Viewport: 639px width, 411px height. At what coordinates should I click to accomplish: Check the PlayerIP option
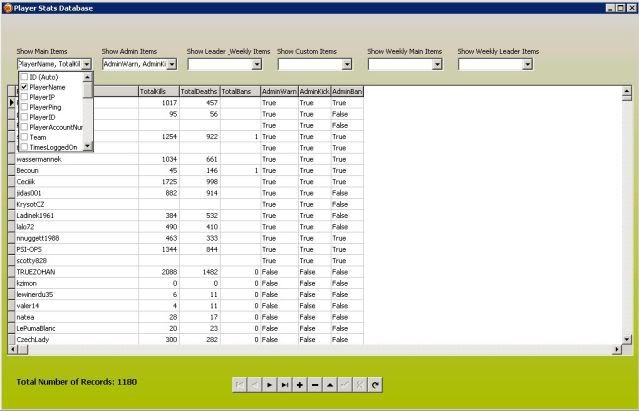pos(24,97)
